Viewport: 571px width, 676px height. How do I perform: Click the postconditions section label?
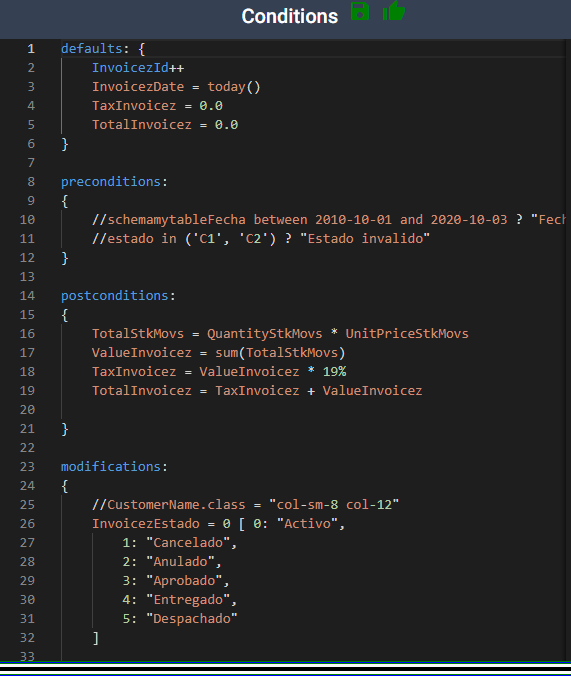pyautogui.click(x=115, y=295)
